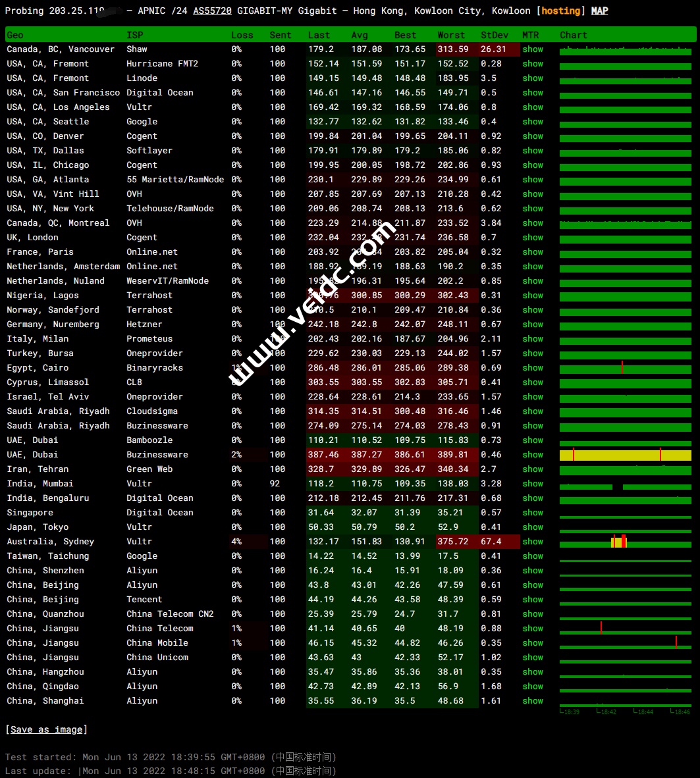Show MTR for Australia Sydney Vultr row
Viewport: 700px width, 778px height.
point(533,542)
